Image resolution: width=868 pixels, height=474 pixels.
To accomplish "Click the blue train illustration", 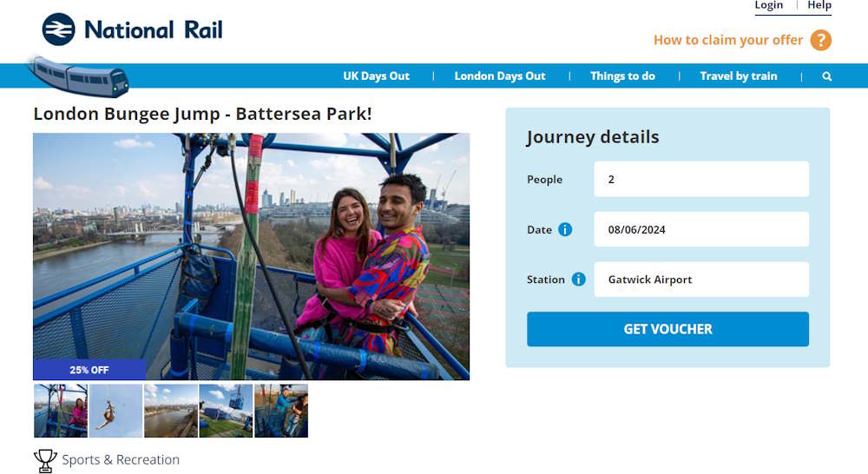I will coord(77,76).
